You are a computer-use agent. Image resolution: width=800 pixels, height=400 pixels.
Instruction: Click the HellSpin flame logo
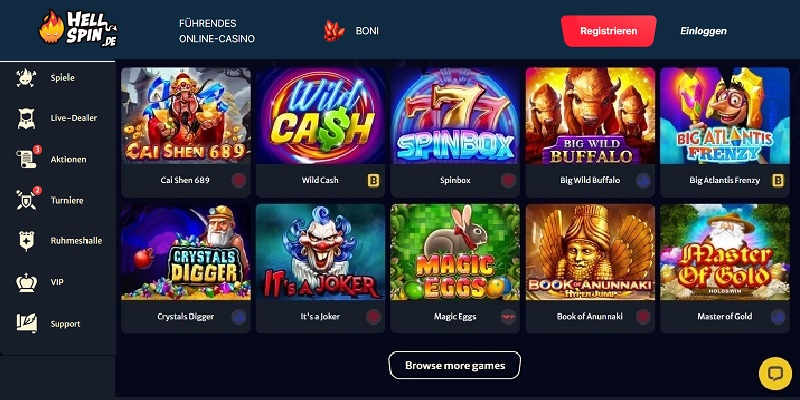[78, 29]
